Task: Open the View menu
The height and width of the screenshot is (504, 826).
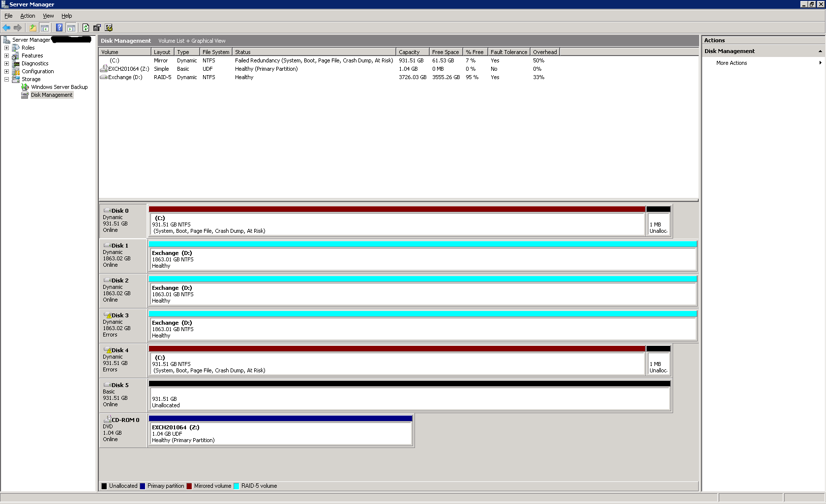Action: (48, 16)
